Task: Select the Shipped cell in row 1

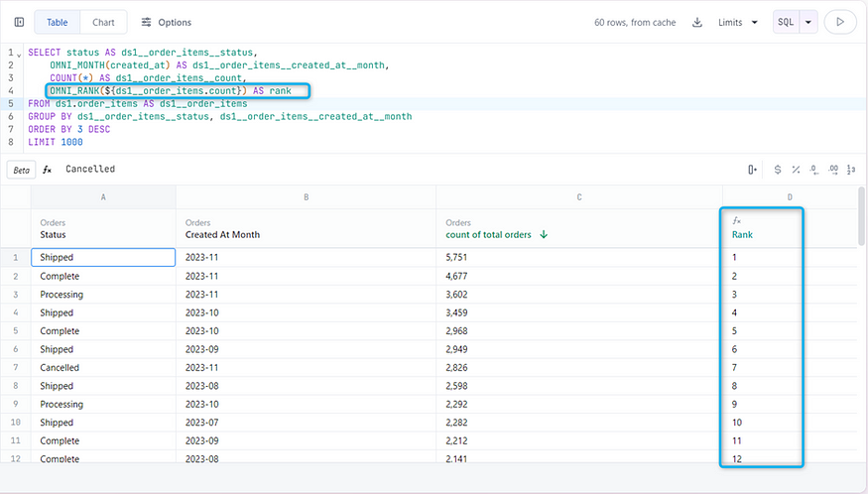Action: pyautogui.click(x=103, y=258)
